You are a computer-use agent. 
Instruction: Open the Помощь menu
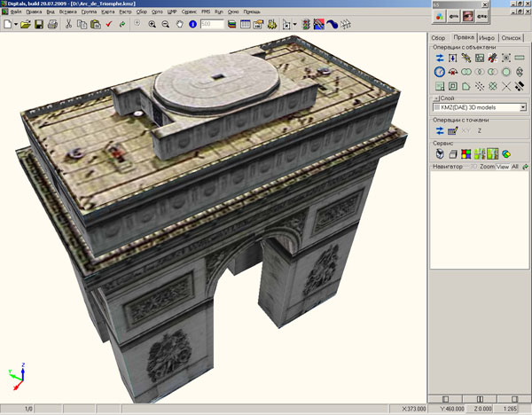click(252, 12)
